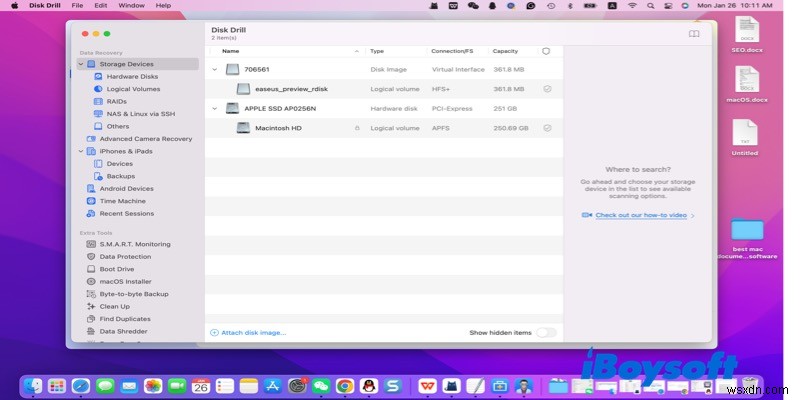Open the File menu
Viewport: 800px width, 400px height.
tap(77, 6)
